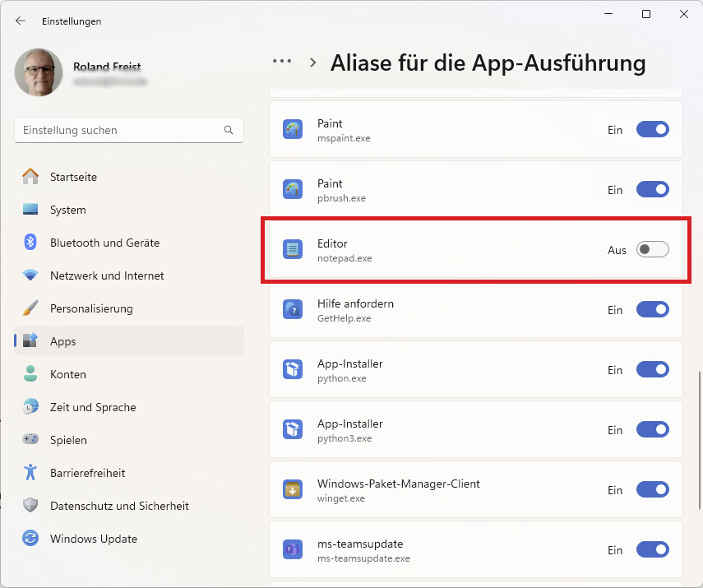Click the python3.exe label
Viewport: 703px width, 588px height.
345,438
